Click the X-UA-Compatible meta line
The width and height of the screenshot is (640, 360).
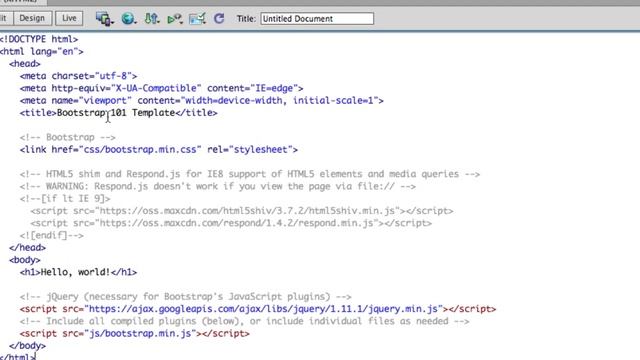(161, 88)
